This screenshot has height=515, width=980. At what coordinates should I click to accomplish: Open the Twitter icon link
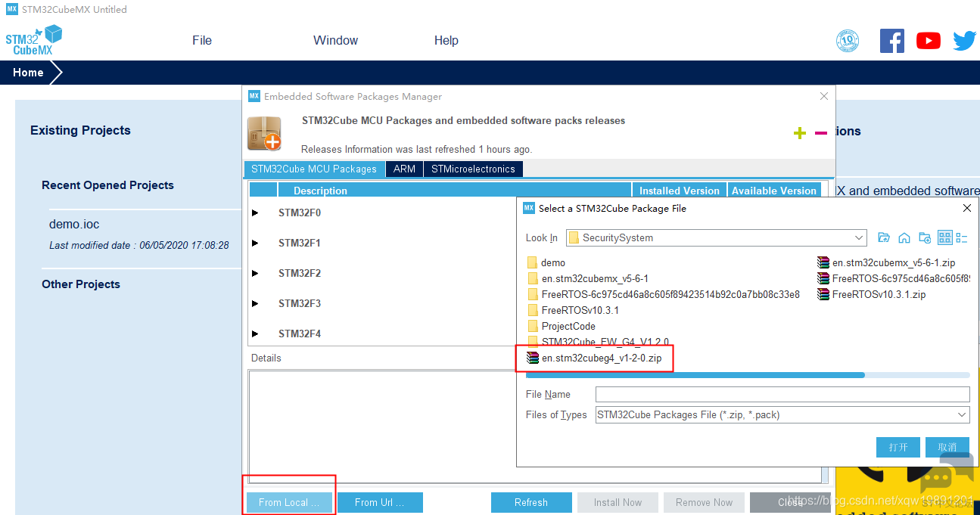(x=964, y=41)
